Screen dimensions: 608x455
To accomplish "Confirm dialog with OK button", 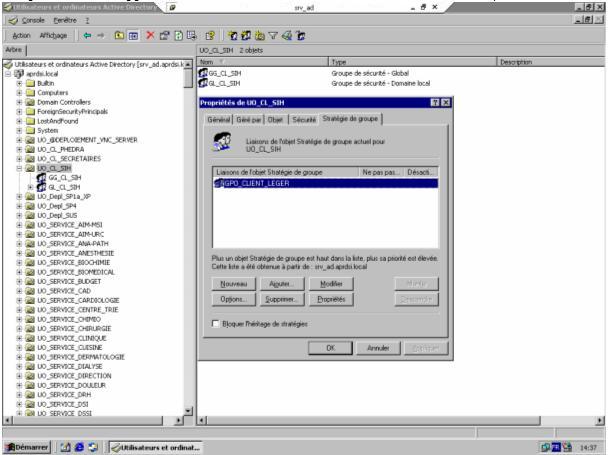I will (x=330, y=348).
